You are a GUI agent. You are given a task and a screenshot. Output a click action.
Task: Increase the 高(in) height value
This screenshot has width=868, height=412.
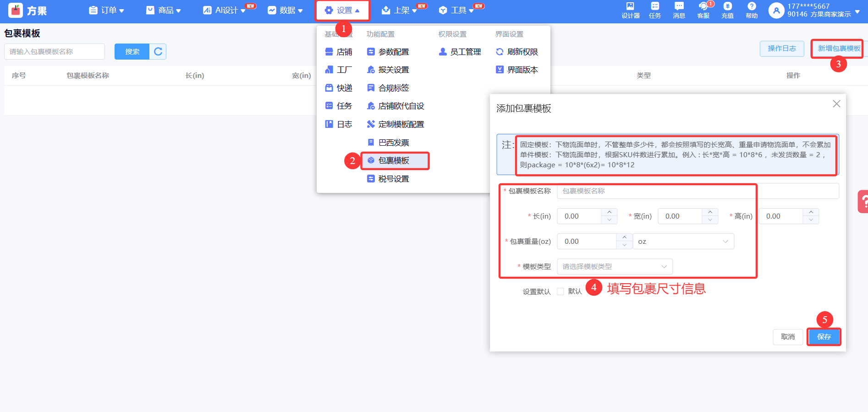(811, 212)
